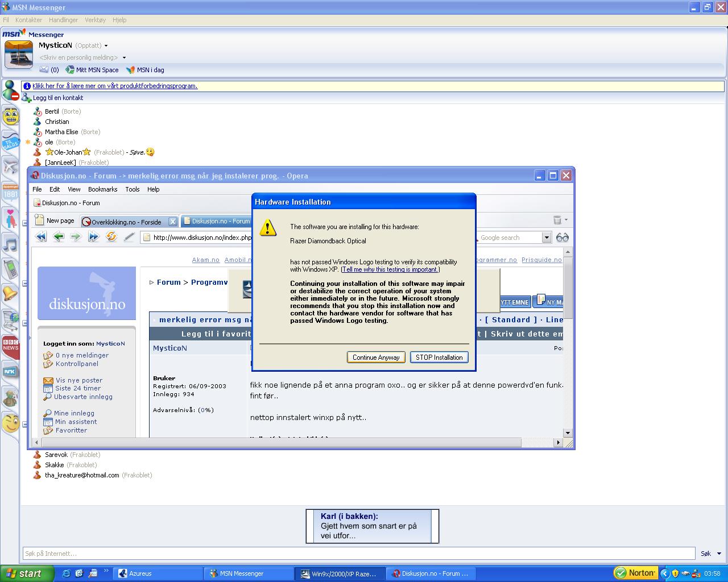The height and width of the screenshot is (582, 728).
Task: Open the bell alerts sidebar tab
Action: point(11,294)
